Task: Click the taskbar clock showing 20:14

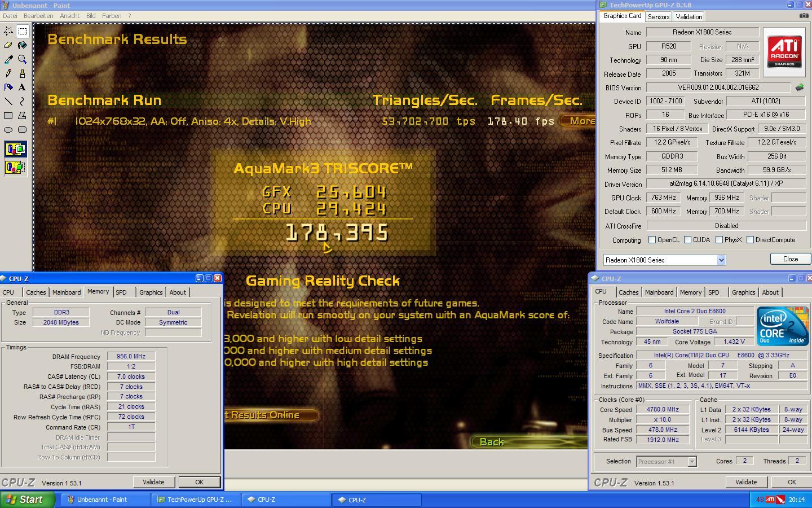Action: [x=797, y=500]
